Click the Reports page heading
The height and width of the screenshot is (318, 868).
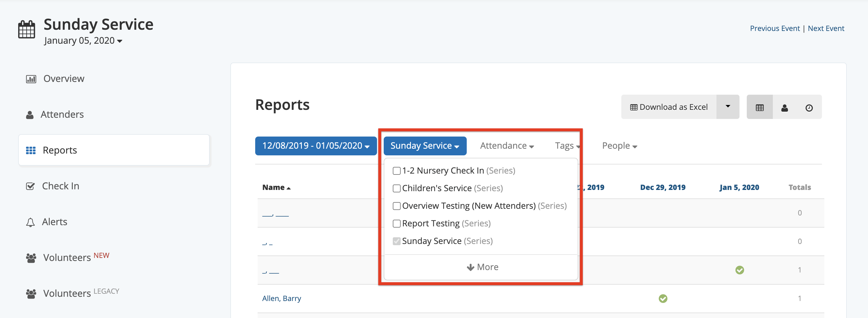click(x=282, y=105)
